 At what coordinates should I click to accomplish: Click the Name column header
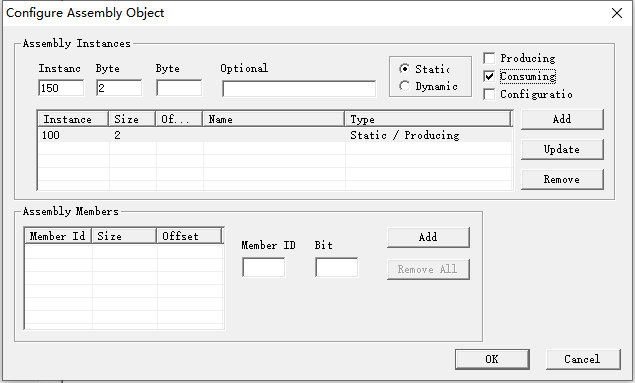click(273, 119)
